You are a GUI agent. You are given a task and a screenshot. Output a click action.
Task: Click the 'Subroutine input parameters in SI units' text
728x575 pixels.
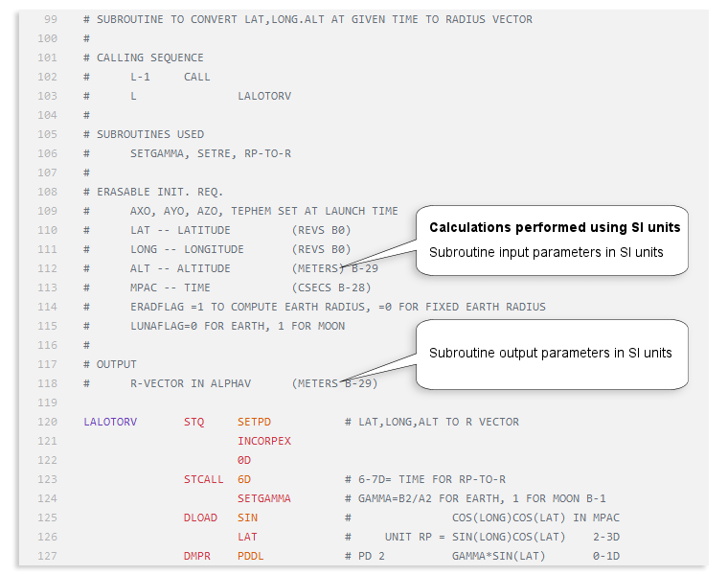[x=546, y=252]
